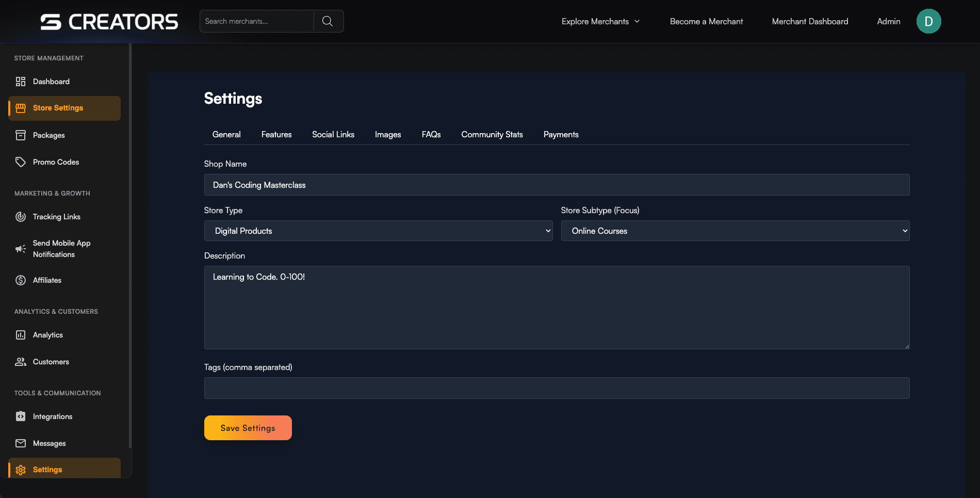The width and height of the screenshot is (980, 498).
Task: Open the Community Stats tab
Action: tap(492, 134)
